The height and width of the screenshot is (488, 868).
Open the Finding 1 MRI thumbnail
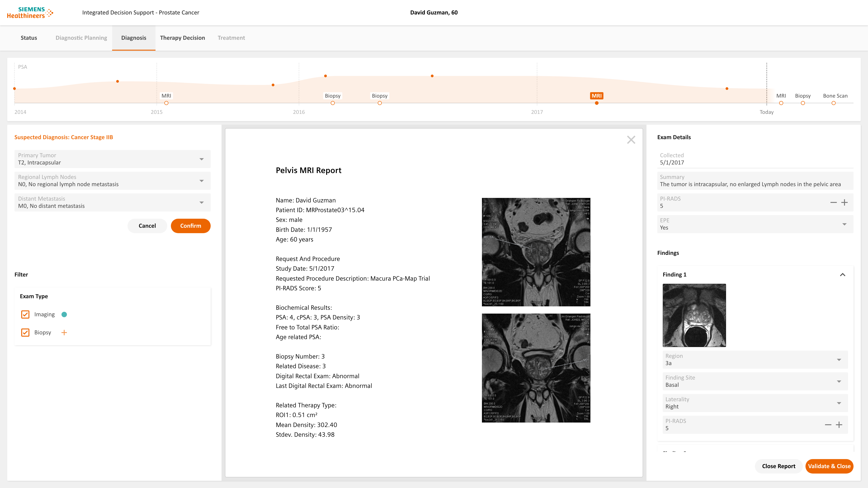[x=694, y=315]
